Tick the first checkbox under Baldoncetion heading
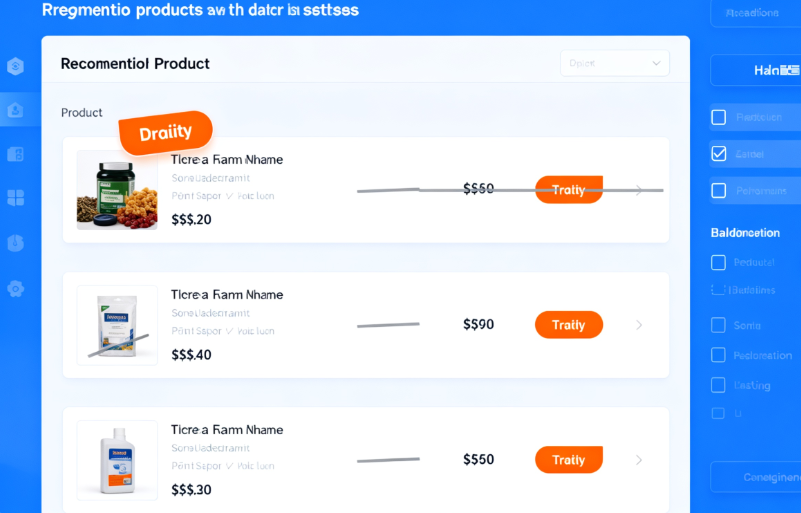801x513 pixels. click(x=718, y=262)
